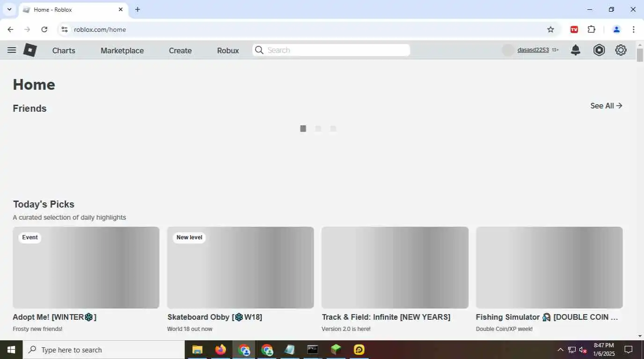
Task: Go forward to the next page
Action: point(27,29)
